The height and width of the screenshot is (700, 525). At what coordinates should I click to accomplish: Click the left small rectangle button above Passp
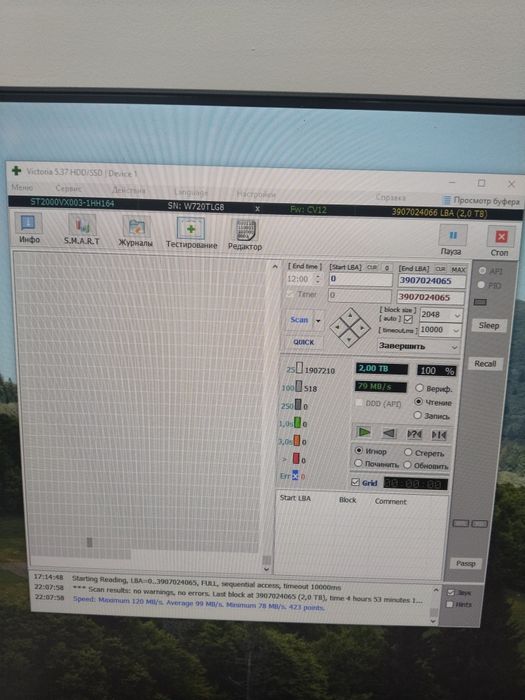coord(461,523)
